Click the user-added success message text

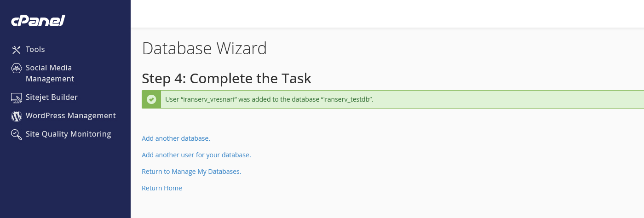point(269,99)
